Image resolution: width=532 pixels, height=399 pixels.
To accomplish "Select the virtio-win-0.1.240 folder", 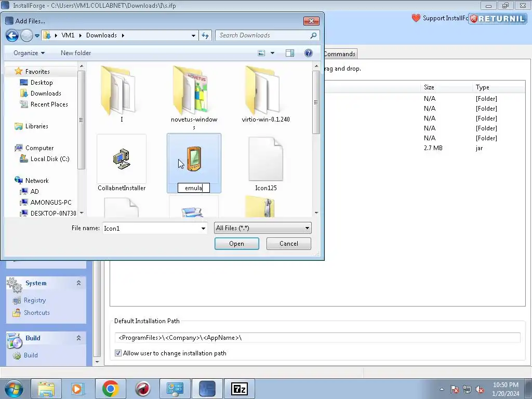I will tap(265, 94).
